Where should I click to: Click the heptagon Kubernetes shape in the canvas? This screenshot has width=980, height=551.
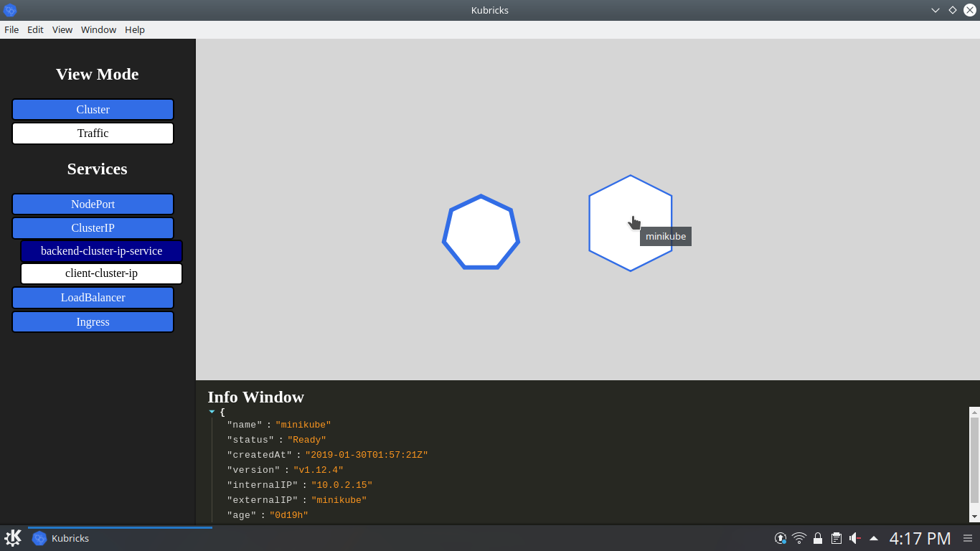pyautogui.click(x=481, y=232)
